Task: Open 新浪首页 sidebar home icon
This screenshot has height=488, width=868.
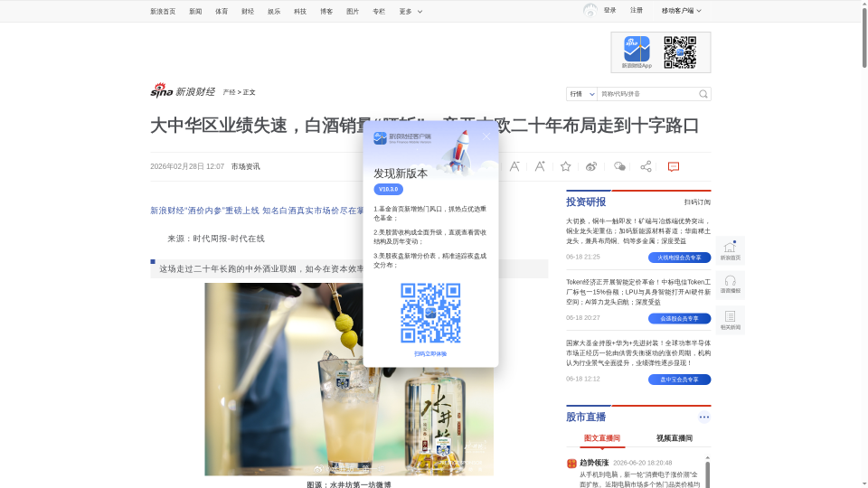Action: click(731, 250)
